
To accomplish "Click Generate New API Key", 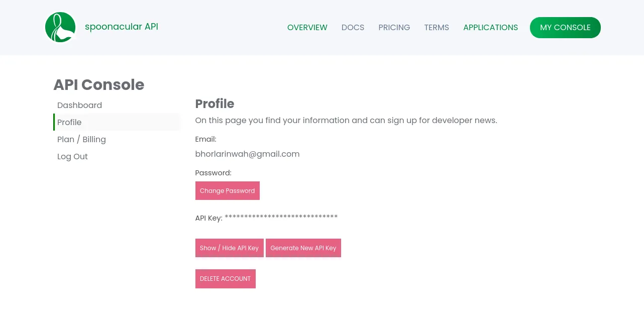I will click(303, 248).
